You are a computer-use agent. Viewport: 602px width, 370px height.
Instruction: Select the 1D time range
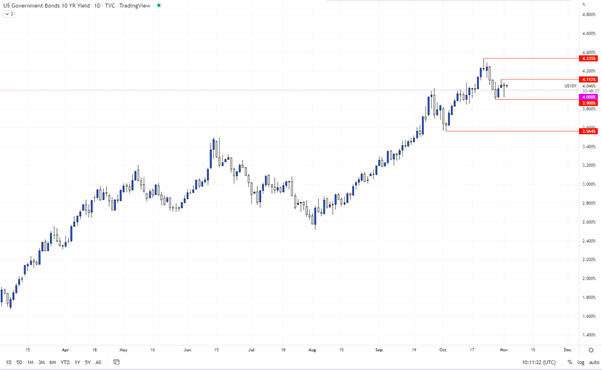(x=8, y=362)
